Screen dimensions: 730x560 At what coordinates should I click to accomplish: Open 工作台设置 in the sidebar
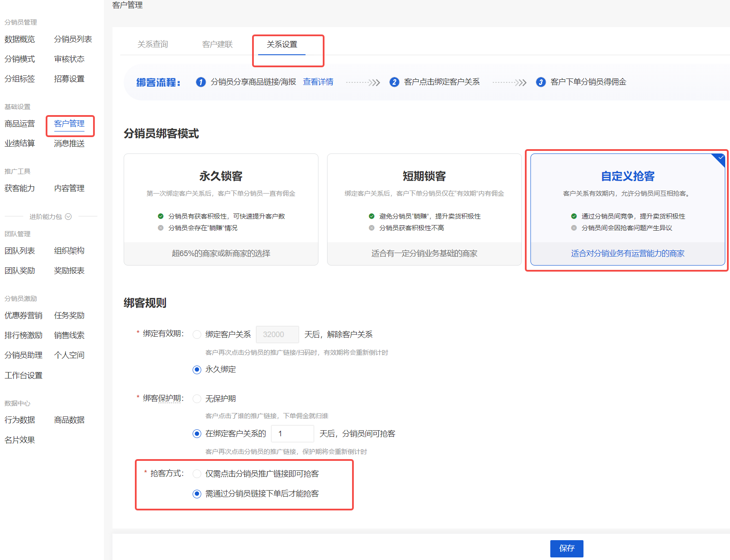click(23, 375)
